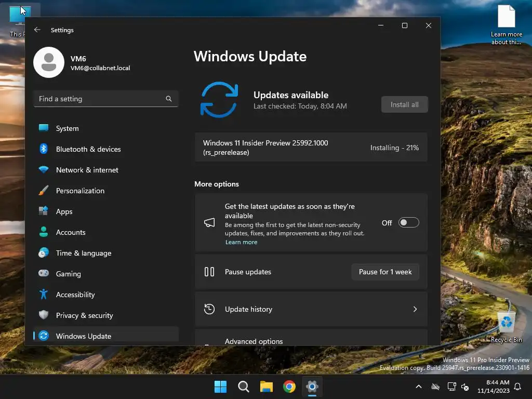
Task: Select Gaming in sidebar
Action: point(106,274)
